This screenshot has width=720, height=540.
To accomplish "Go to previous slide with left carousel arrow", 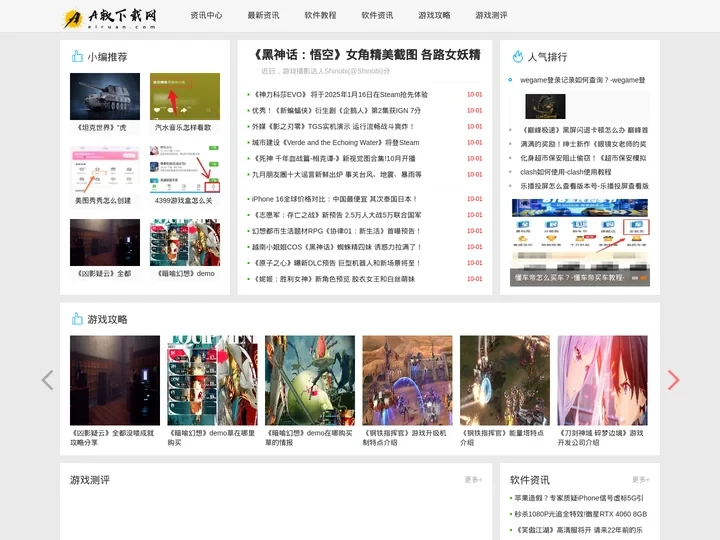I will 47,380.
